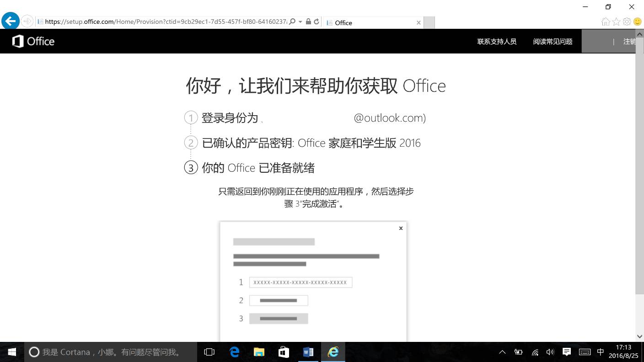Click the Home icon in the browser

coord(606,21)
